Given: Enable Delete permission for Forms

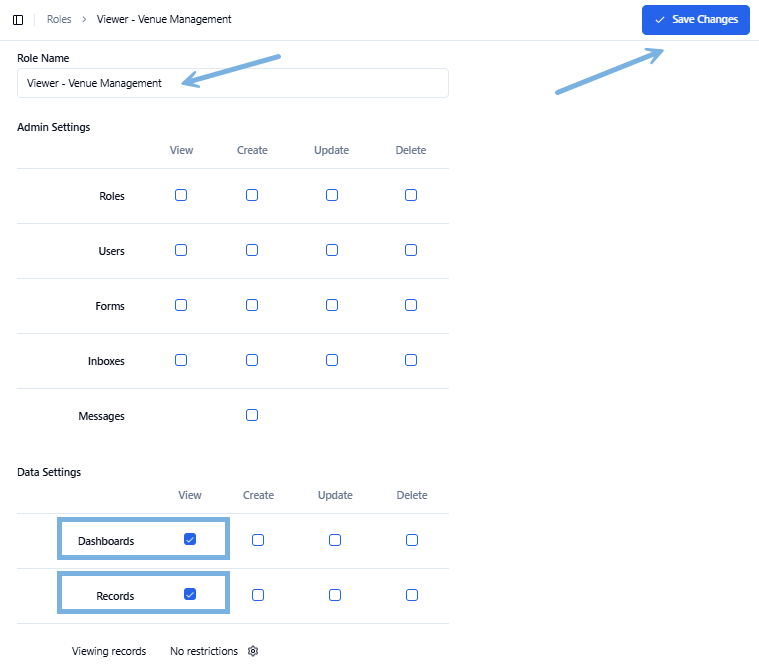Looking at the screenshot, I should coord(411,305).
